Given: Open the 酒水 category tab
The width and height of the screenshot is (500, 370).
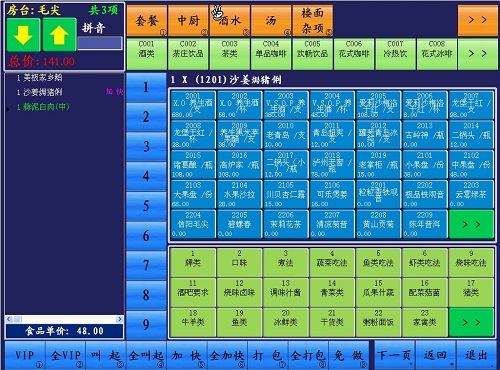Looking at the screenshot, I should 230,20.
